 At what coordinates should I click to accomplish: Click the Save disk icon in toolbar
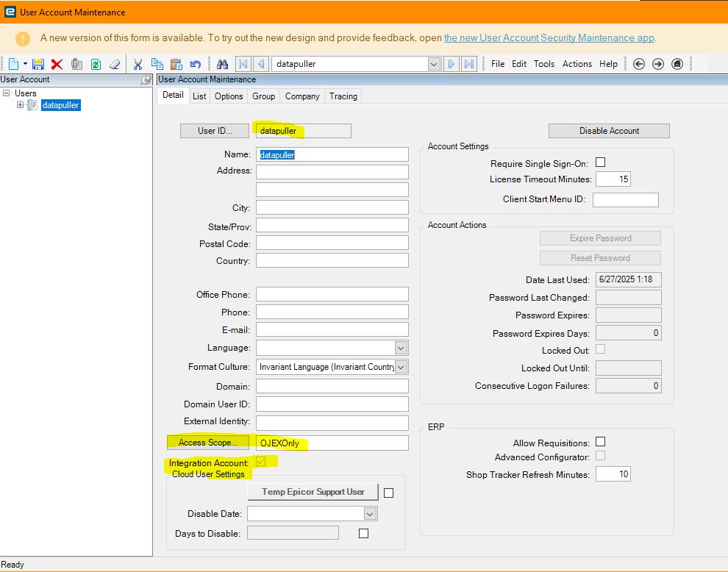tap(38, 64)
